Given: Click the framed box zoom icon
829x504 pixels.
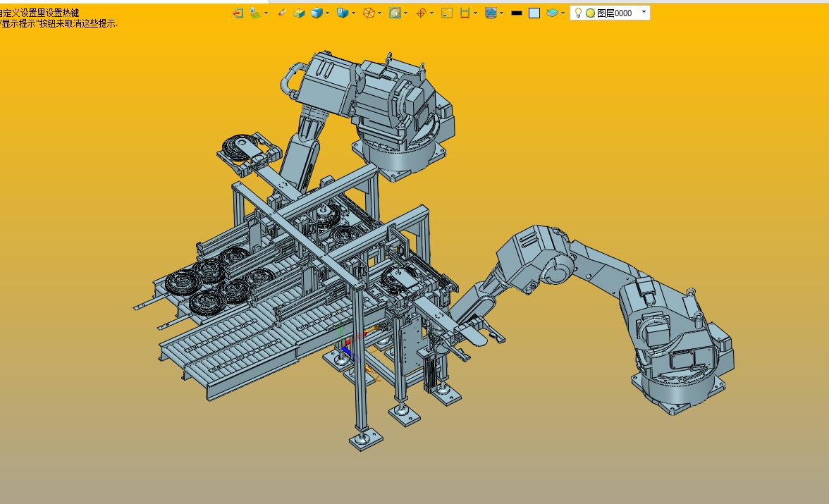Looking at the screenshot, I should point(395,13).
